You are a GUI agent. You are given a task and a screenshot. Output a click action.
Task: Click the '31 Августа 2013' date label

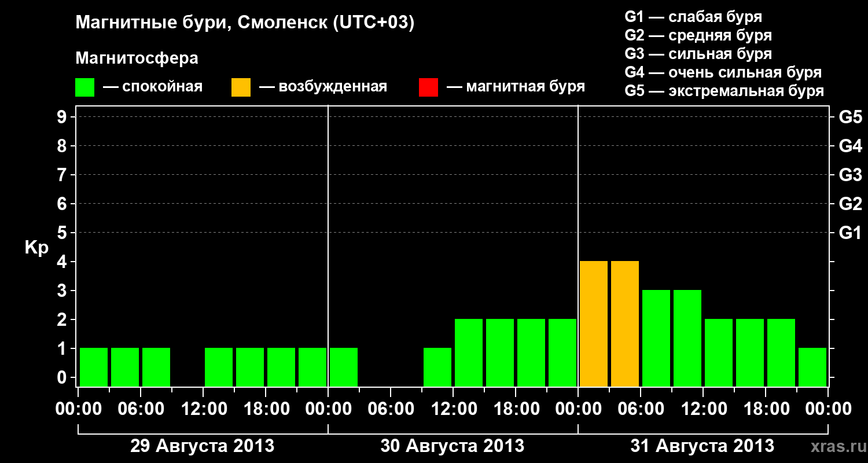[x=703, y=446]
